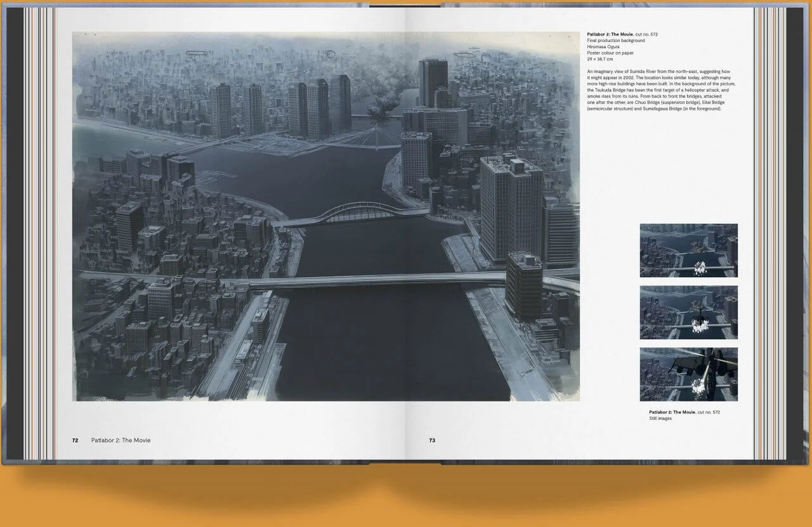Click the paragraph describing the Sumida River view

point(662,90)
